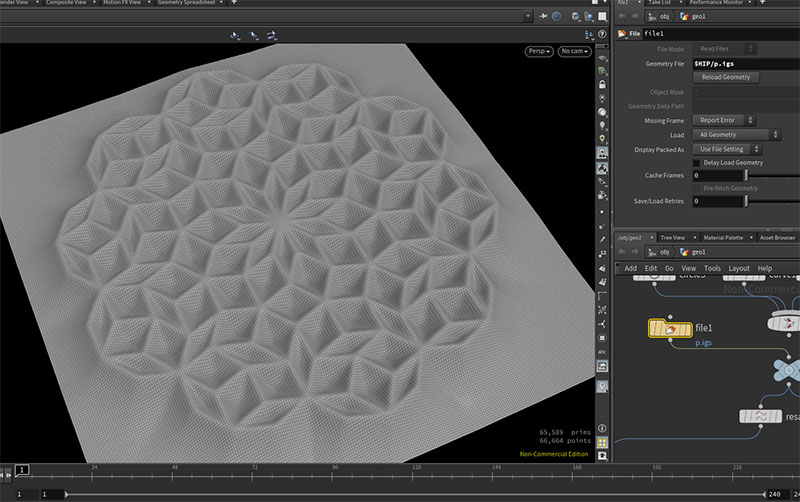
Task: Click the display options icon beside viewport help
Action: coord(589,34)
